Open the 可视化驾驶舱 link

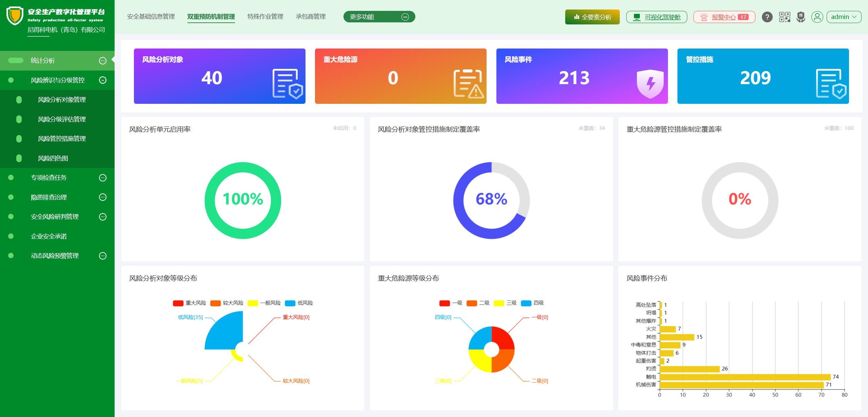coord(656,17)
